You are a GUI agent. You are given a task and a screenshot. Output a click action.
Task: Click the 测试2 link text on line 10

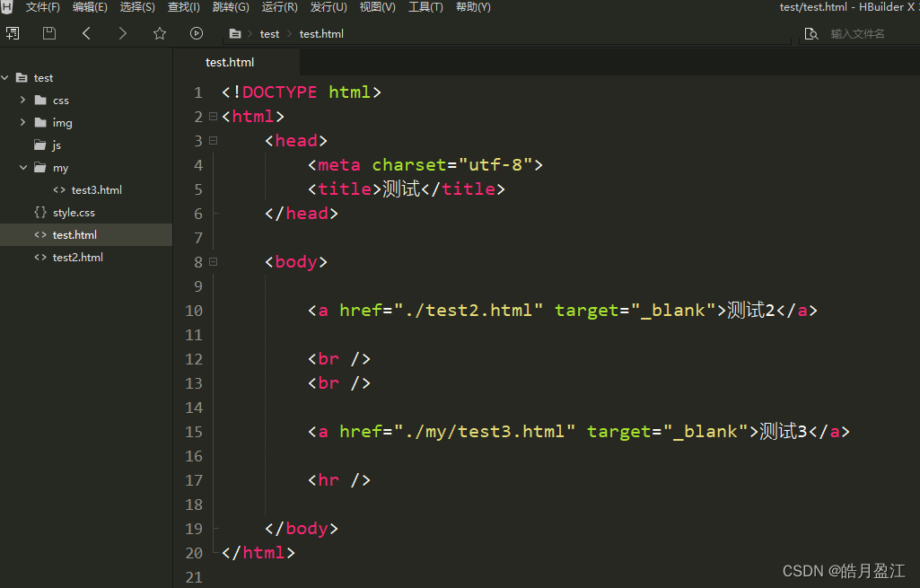click(x=751, y=310)
